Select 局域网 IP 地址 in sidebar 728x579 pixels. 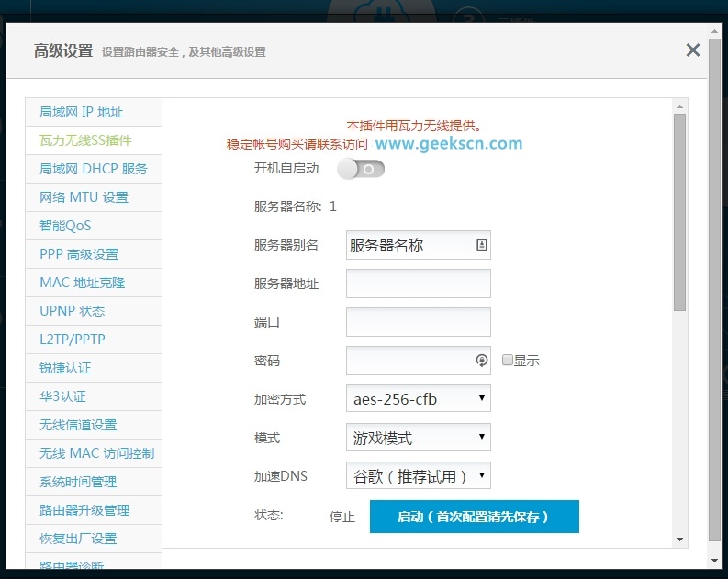point(82,112)
